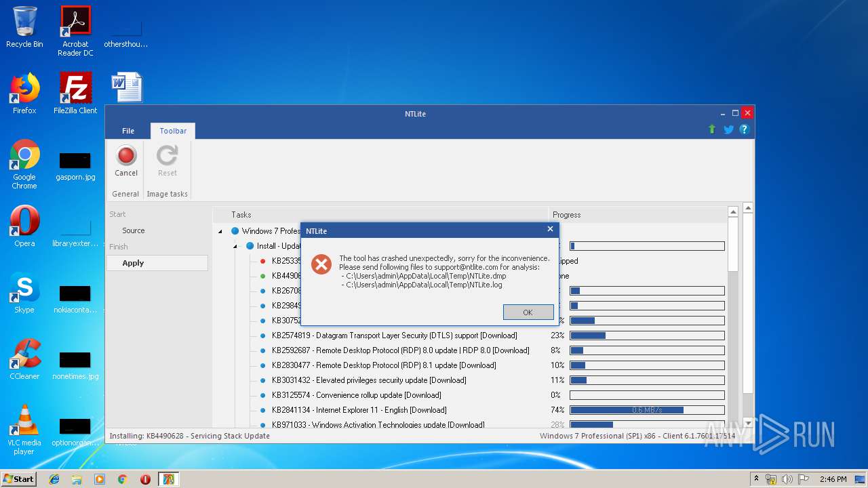Select nonetimes.jpg file on desktop

click(75, 365)
